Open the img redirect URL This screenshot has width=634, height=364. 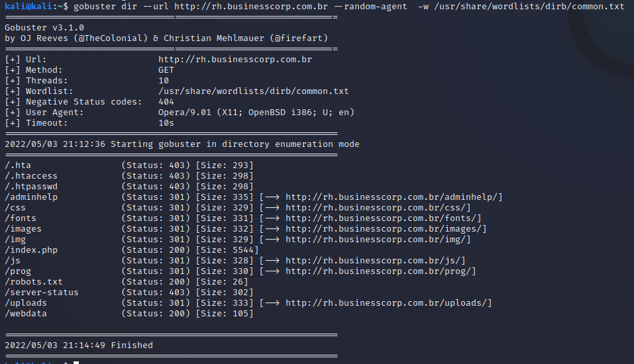click(x=378, y=240)
